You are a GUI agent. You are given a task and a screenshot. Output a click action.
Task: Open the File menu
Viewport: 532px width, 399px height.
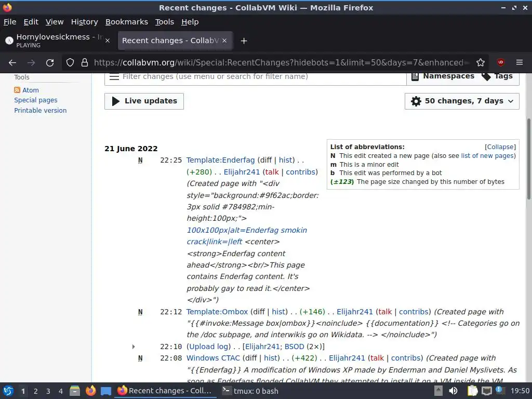pos(10,22)
